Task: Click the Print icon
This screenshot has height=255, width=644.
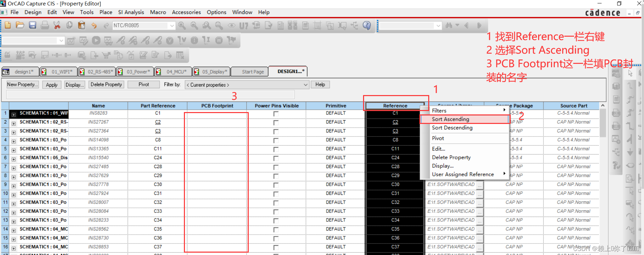Action: [45, 25]
